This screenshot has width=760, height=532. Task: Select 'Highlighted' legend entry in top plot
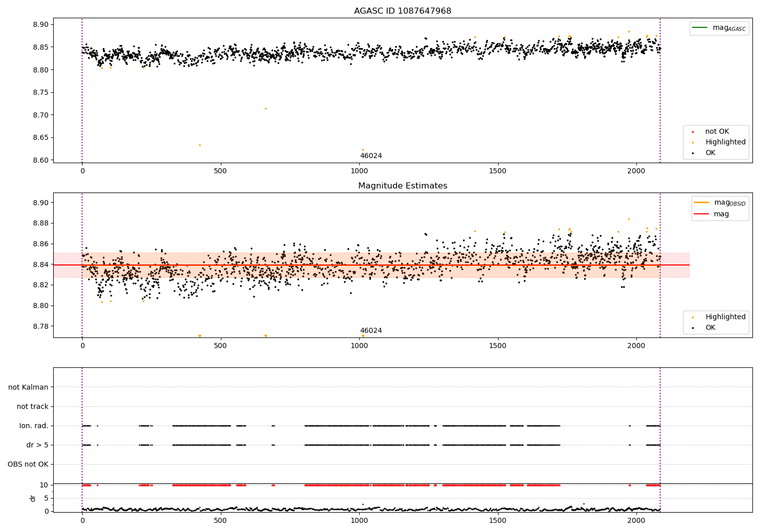point(719,142)
